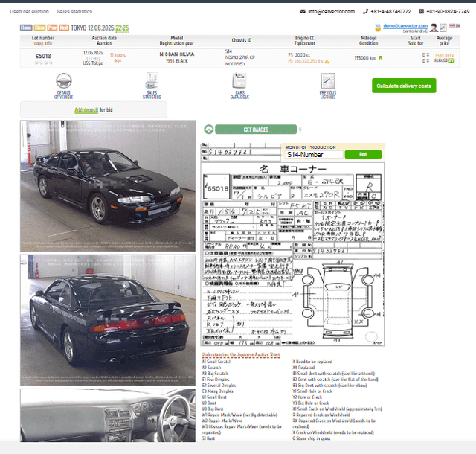The height and width of the screenshot is (454, 476).
Task: Open the Cars Catalogue icon
Action: [239, 80]
